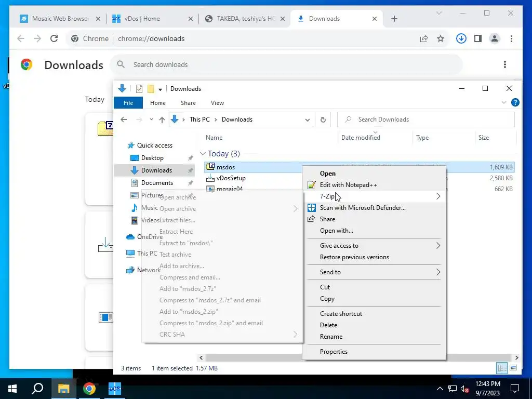Select Documents in the navigation pane
This screenshot has height=399, width=532.
click(157, 183)
